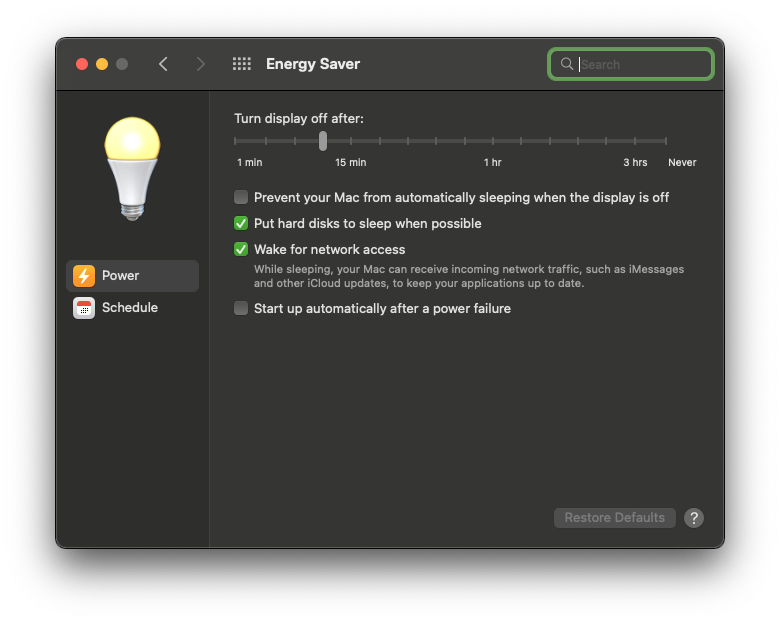
Task: Show all preferences via the grid icon
Action: [x=242, y=64]
